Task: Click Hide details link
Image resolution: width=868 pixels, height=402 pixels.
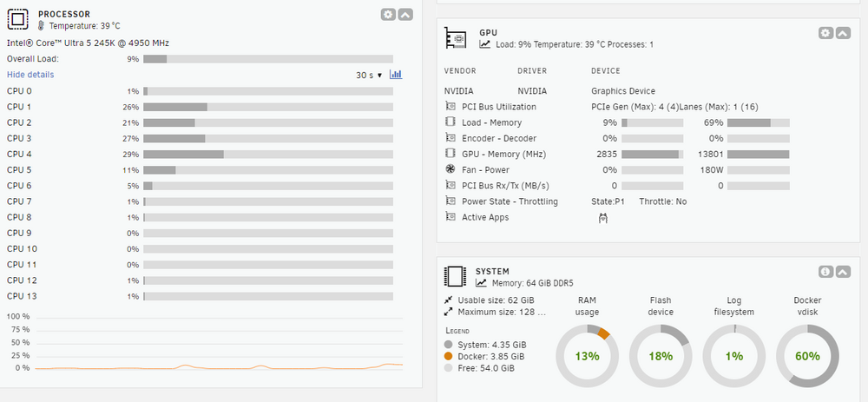Action: pos(30,74)
